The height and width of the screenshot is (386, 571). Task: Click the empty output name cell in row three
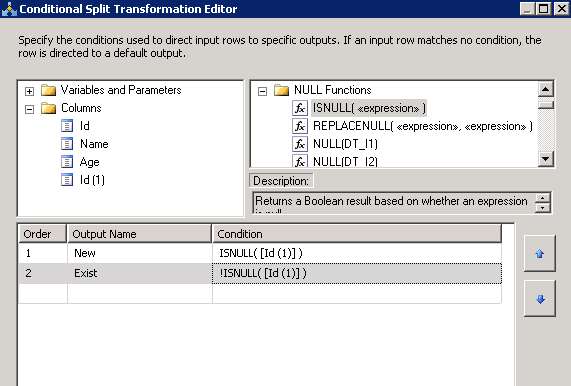[139, 293]
